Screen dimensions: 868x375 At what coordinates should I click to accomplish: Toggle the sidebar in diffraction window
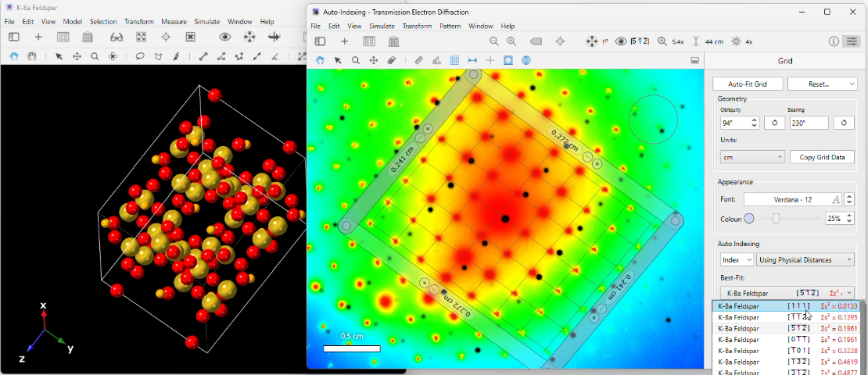[320, 41]
